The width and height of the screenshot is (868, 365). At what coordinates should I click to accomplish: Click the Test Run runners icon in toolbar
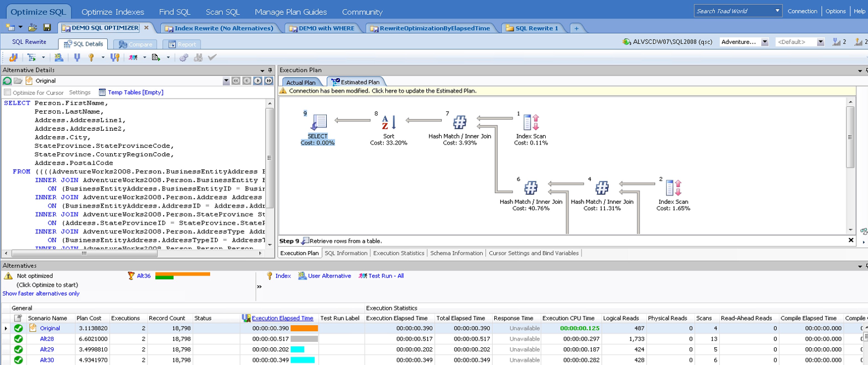pos(133,57)
